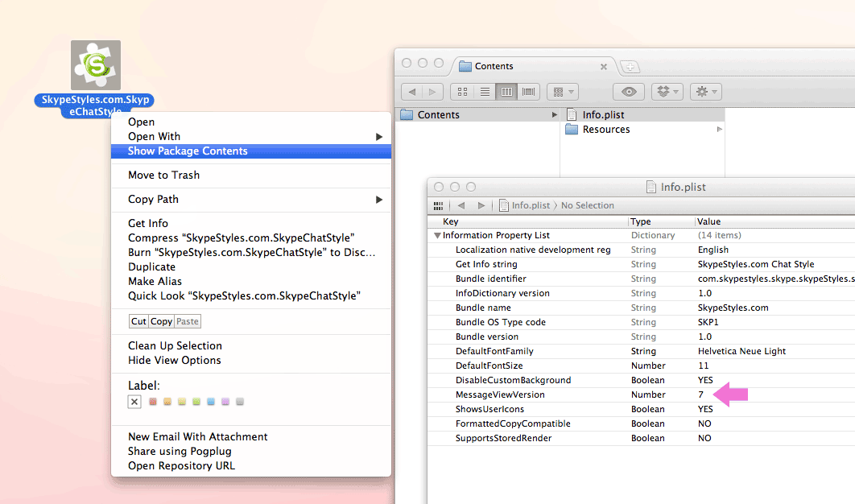The height and width of the screenshot is (504, 855).
Task: Open the item arrangement dropdown
Action: pos(562,92)
